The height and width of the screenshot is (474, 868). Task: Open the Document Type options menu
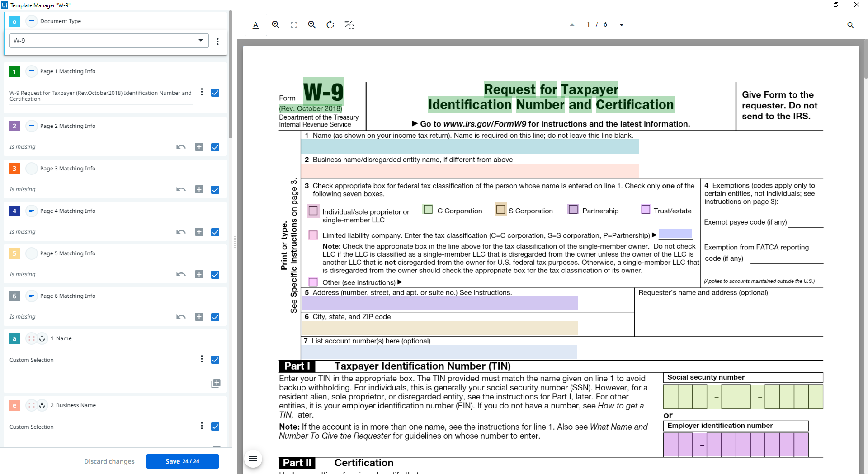tap(218, 41)
